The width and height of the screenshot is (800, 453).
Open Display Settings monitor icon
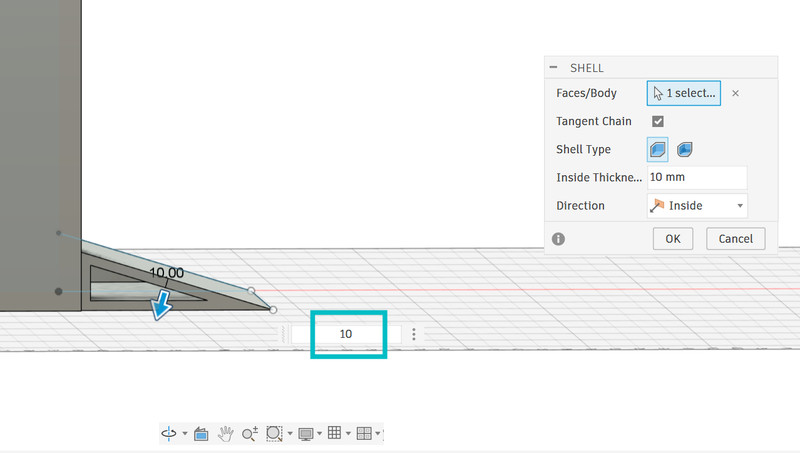(x=306, y=434)
